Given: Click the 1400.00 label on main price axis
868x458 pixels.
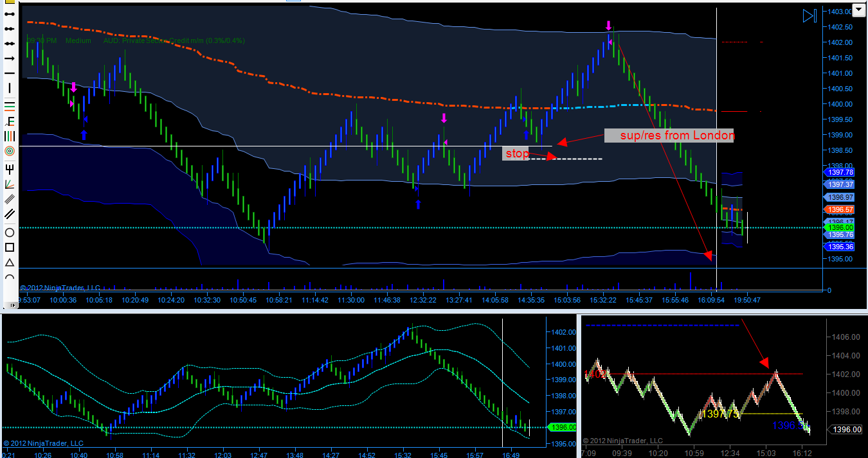Looking at the screenshot, I should click(x=840, y=104).
